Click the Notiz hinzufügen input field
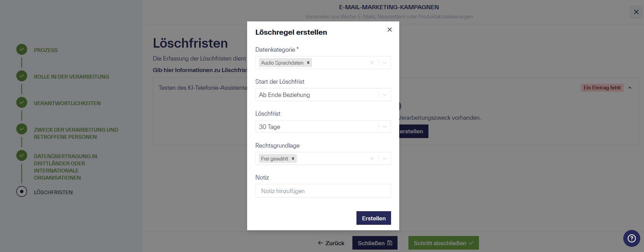Viewport: 644px width, 252px height. point(323,191)
